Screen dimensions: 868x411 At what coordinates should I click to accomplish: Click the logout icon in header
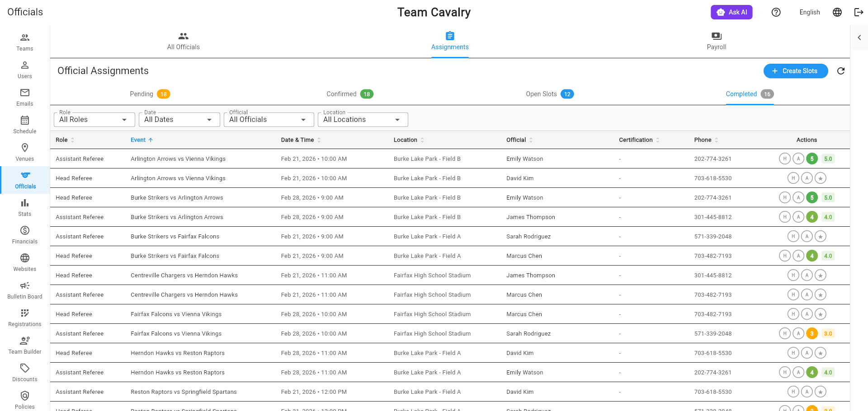(859, 12)
